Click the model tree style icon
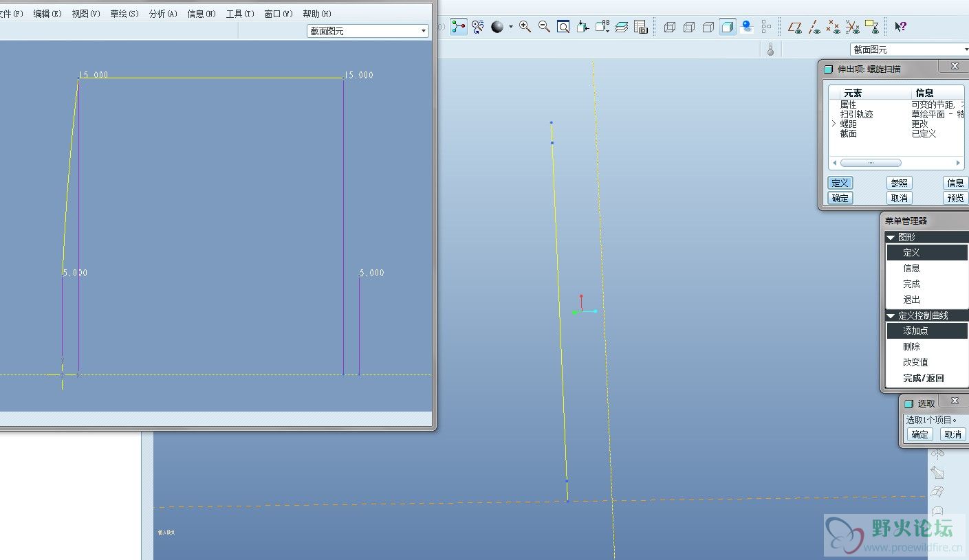The width and height of the screenshot is (969, 560). pos(766,27)
